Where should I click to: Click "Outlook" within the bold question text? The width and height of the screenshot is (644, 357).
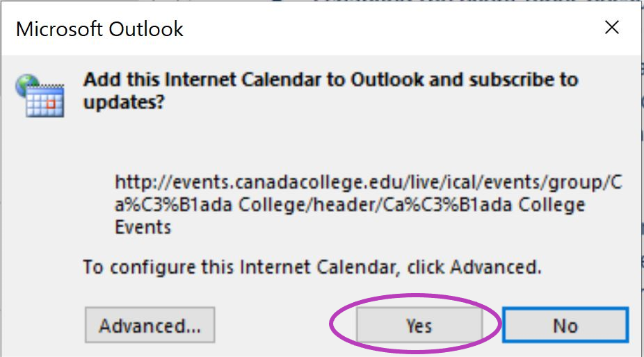click(x=387, y=79)
